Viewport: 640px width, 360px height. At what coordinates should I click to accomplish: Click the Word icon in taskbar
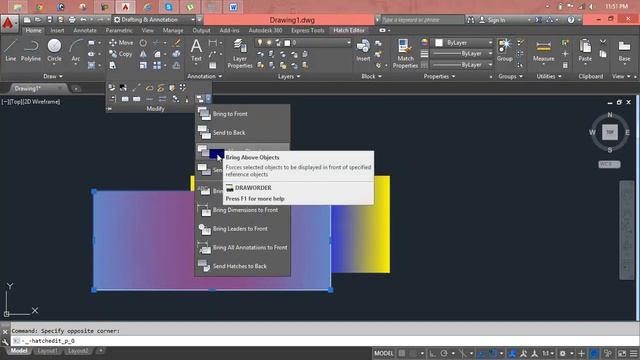click(233, 7)
